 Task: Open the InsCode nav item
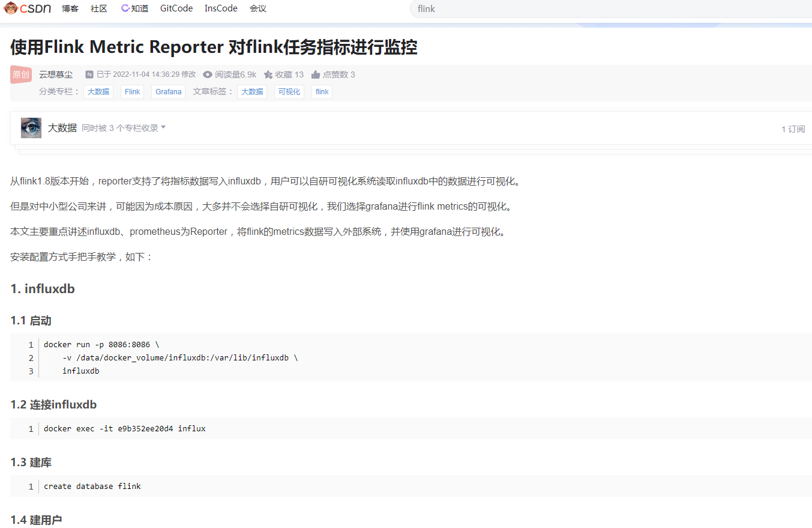tap(221, 8)
